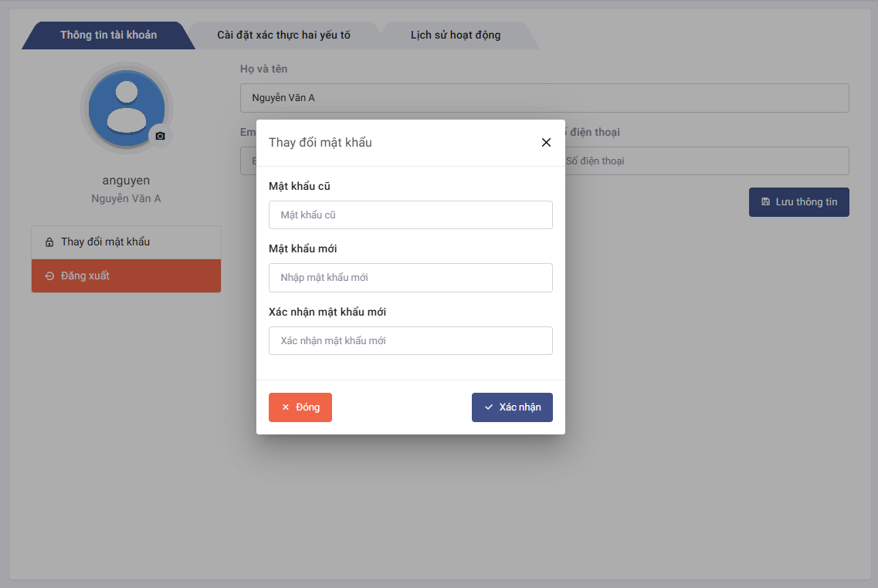This screenshot has width=878, height=588.
Task: Click the save icon on Lưu thông tin
Action: pyautogui.click(x=765, y=202)
